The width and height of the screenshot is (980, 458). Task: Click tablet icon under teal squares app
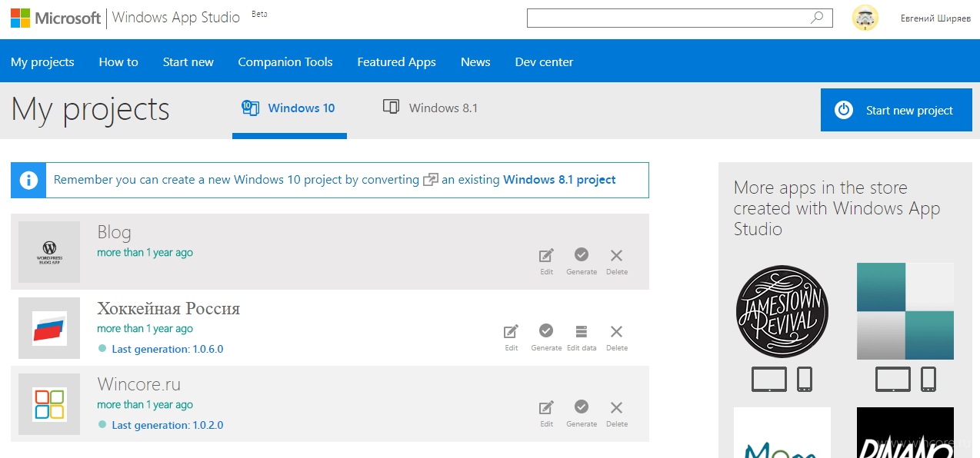pyautogui.click(x=892, y=379)
